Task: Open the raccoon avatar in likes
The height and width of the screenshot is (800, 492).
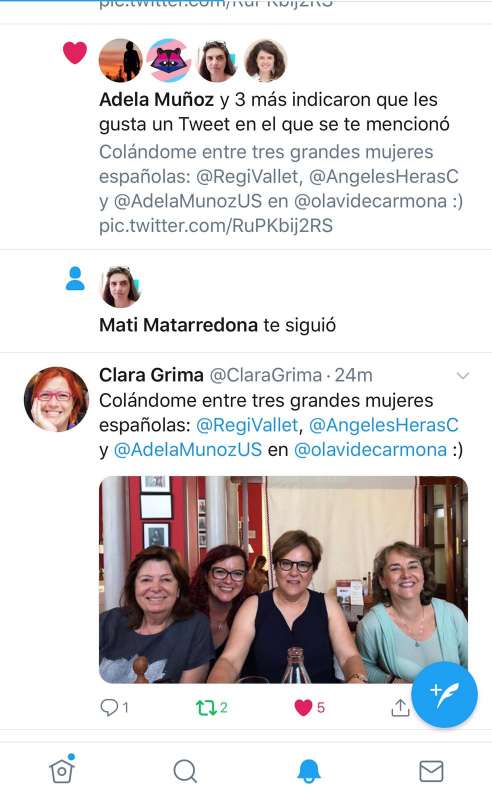Action: [x=168, y=60]
